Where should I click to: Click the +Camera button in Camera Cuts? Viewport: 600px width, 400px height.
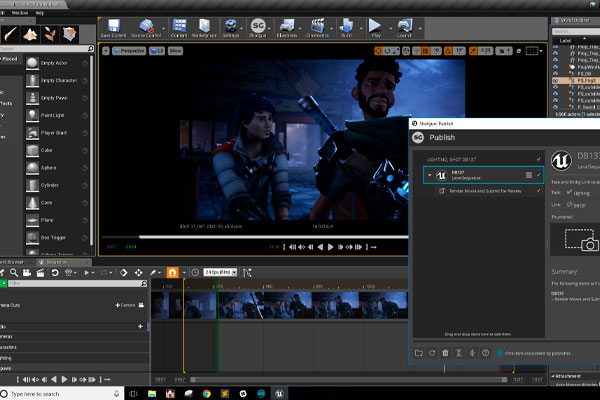126,305
